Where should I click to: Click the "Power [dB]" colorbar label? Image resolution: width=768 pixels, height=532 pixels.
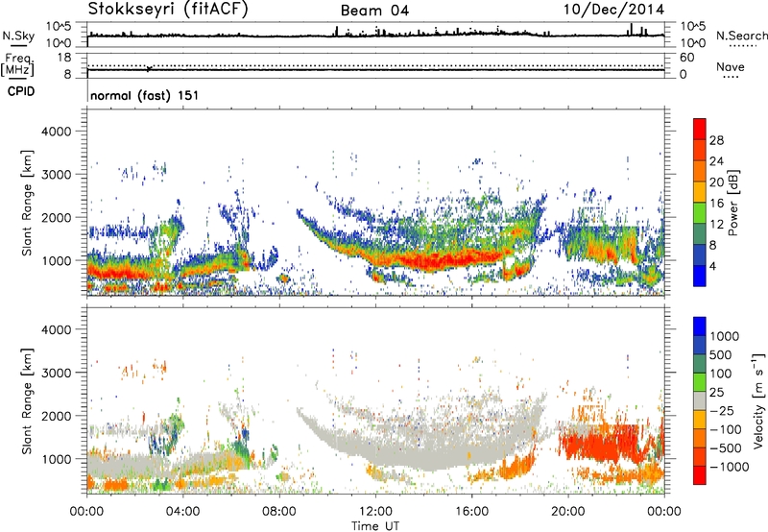(x=733, y=203)
